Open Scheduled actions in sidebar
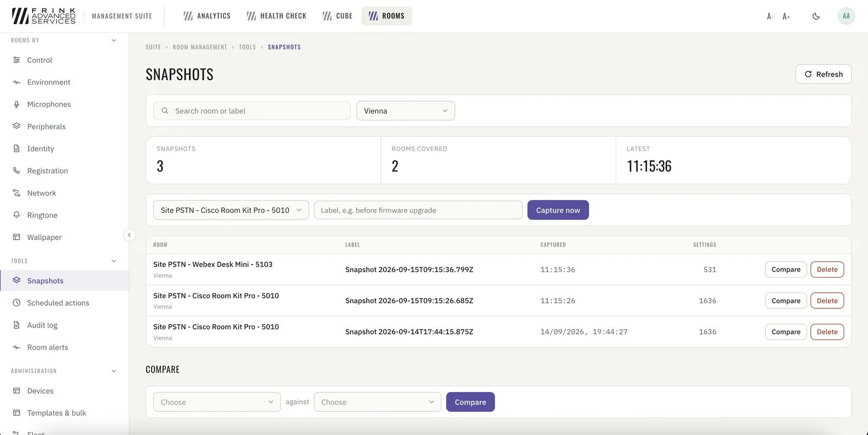The height and width of the screenshot is (435, 868). 64,303
